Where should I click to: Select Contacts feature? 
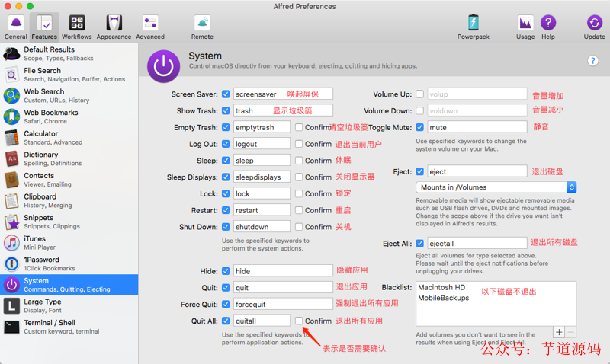[x=69, y=180]
